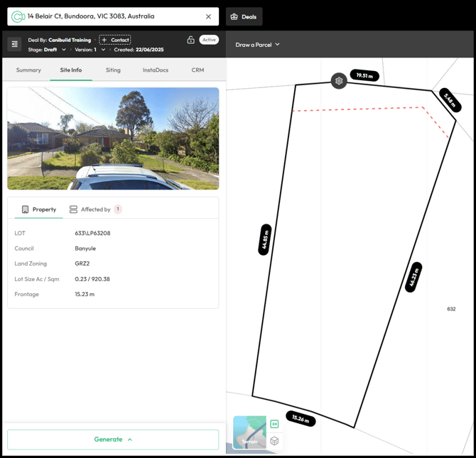Image resolution: width=476 pixels, height=458 pixels.
Task: Go to the Summary tab
Action: click(28, 70)
